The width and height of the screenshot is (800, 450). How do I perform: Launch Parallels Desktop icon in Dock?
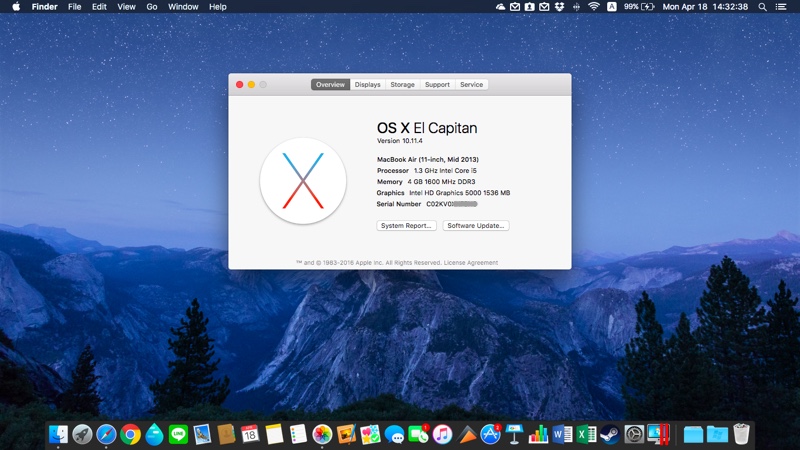658,435
